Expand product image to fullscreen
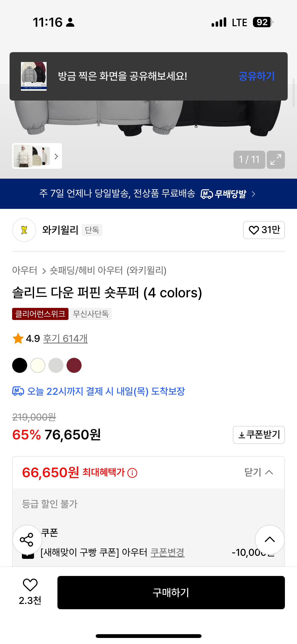 tap(276, 159)
